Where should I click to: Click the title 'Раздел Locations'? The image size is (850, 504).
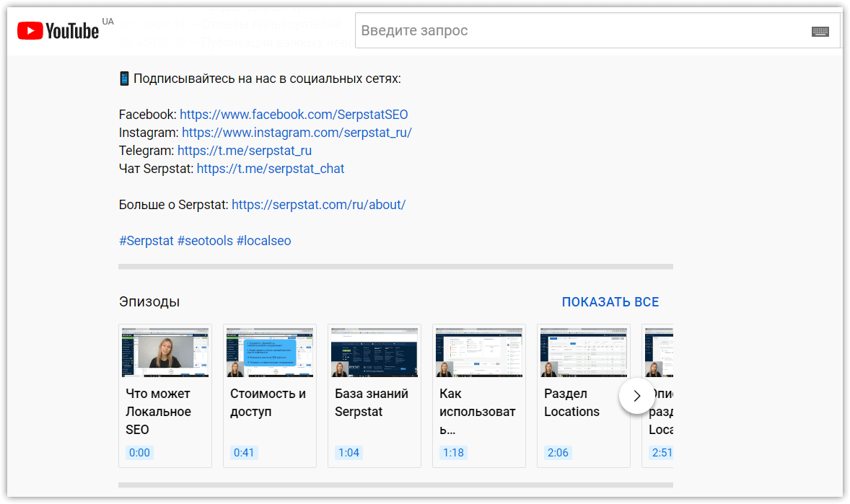click(572, 402)
